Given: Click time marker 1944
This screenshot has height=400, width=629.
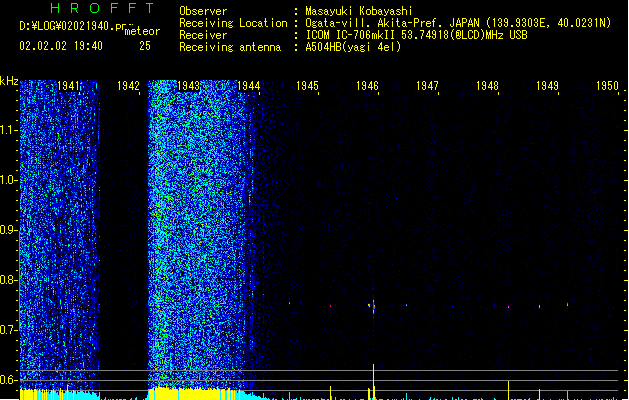Looking at the screenshot, I should 249,86.
